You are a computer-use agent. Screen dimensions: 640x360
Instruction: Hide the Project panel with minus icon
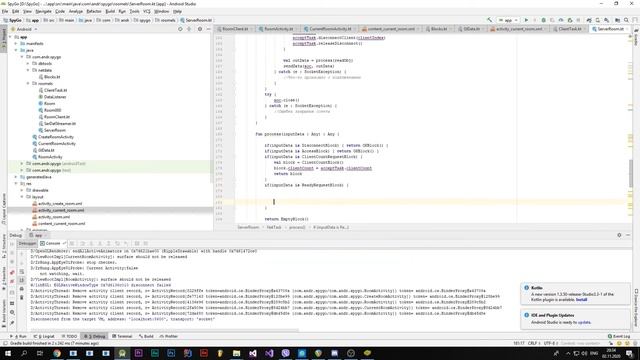point(208,29)
